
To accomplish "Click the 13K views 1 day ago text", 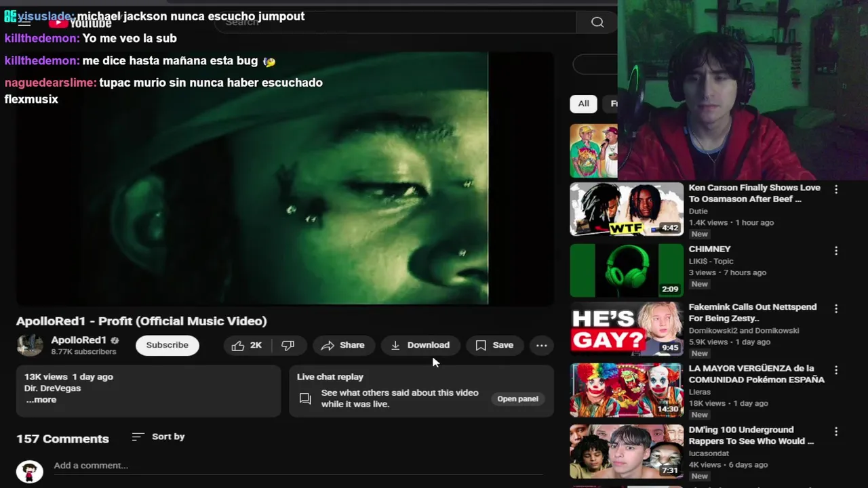I will pos(68,377).
